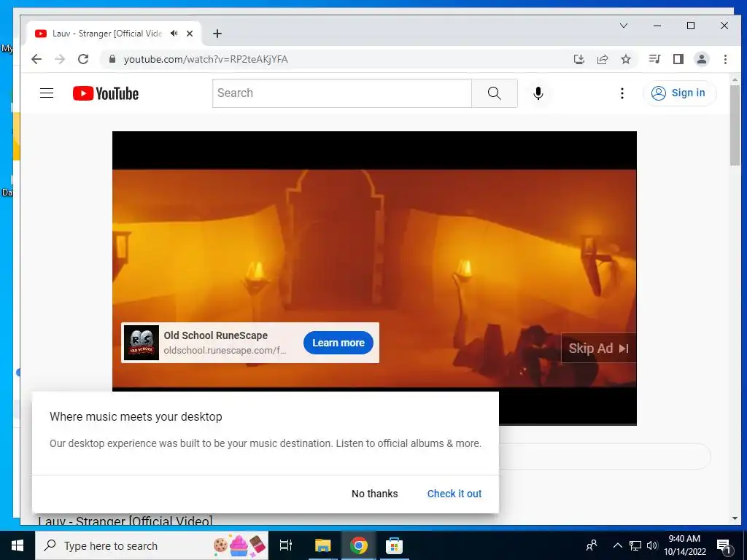This screenshot has height=560, width=747.
Task: Go back with browser back arrow
Action: (36, 59)
